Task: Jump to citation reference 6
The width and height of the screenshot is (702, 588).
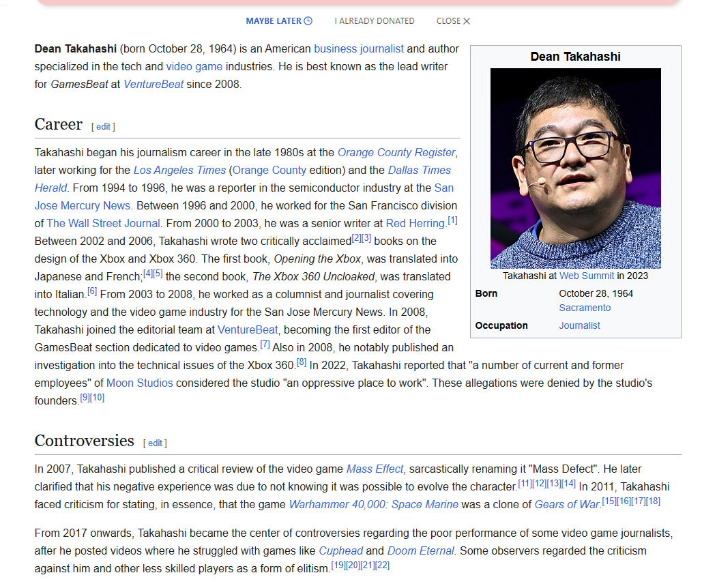Action: click(92, 291)
